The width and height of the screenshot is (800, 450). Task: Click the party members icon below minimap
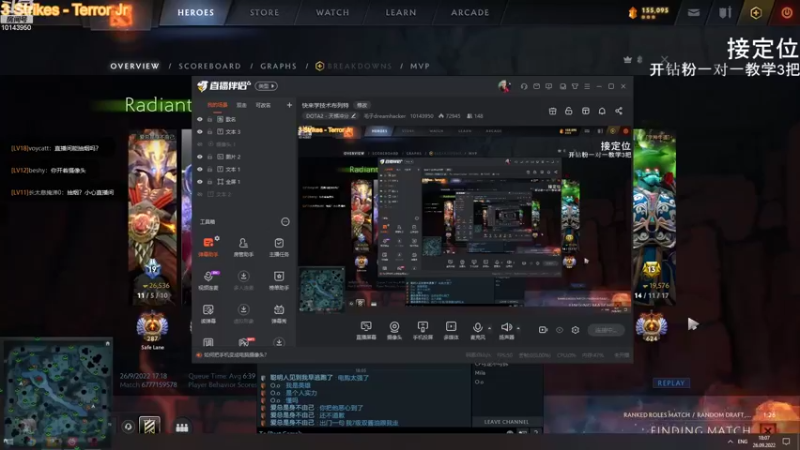[x=182, y=427]
